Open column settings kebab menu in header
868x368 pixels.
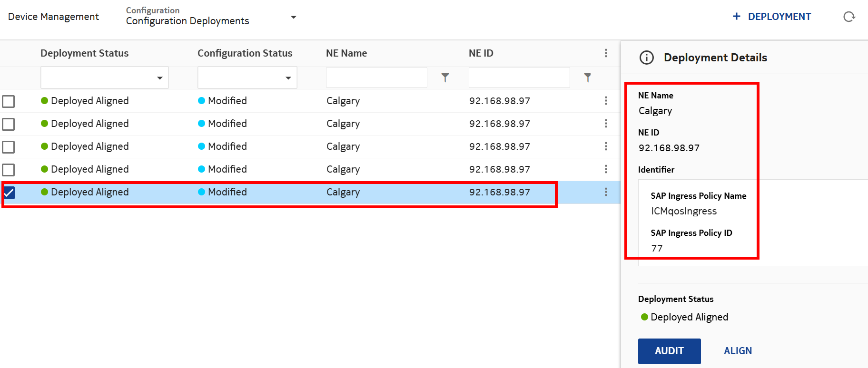pos(606,53)
